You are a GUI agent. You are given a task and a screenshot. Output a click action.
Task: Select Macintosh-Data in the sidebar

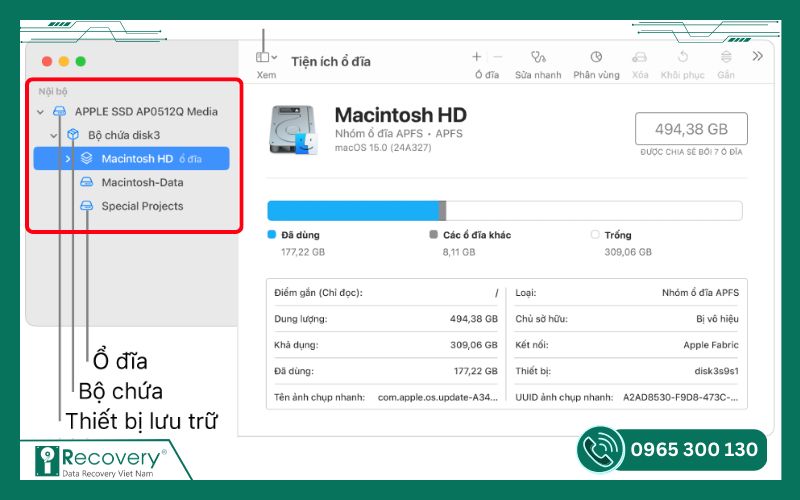tap(142, 182)
